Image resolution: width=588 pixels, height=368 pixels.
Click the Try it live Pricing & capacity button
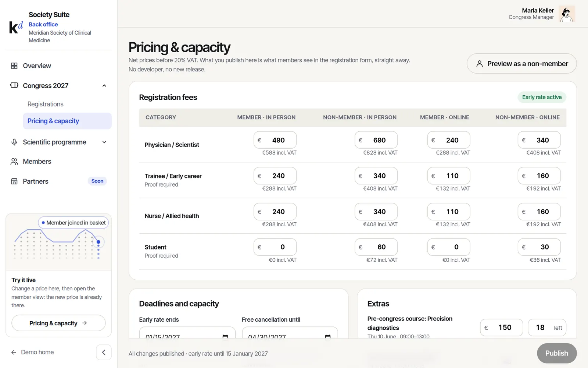click(x=58, y=323)
